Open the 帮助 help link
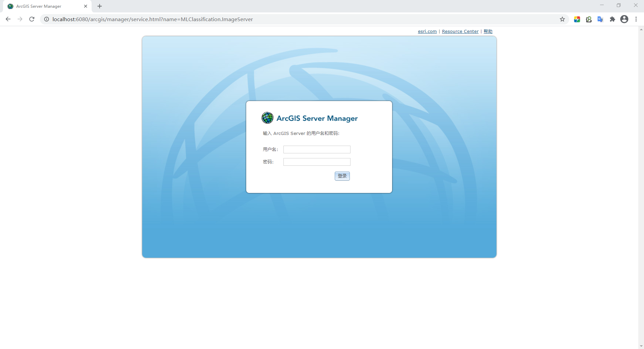This screenshot has height=349, width=644. coord(488,31)
